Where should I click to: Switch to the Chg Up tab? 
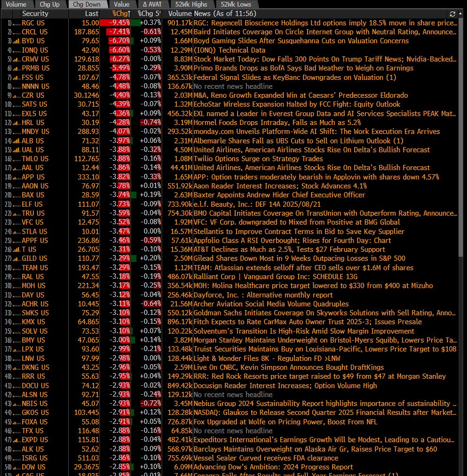point(49,4)
